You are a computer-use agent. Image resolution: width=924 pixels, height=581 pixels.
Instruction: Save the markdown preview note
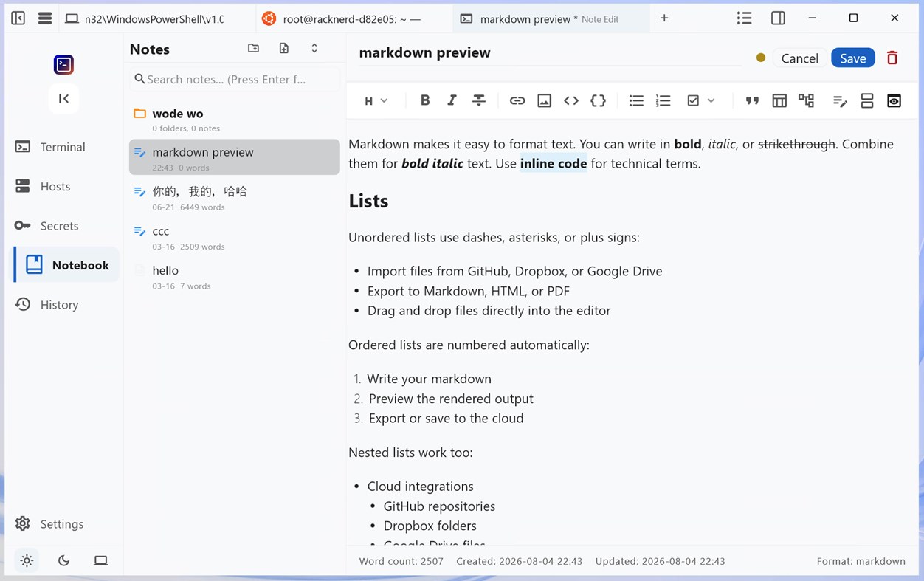853,58
